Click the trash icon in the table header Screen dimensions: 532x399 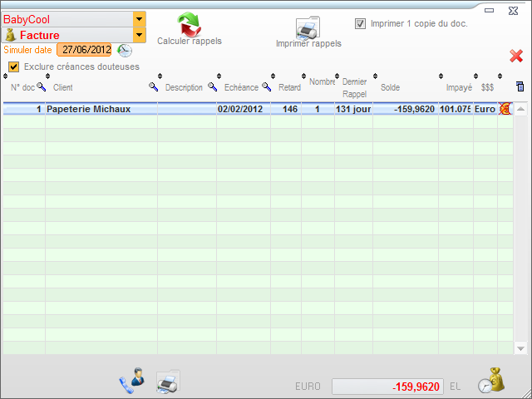[x=520, y=86]
